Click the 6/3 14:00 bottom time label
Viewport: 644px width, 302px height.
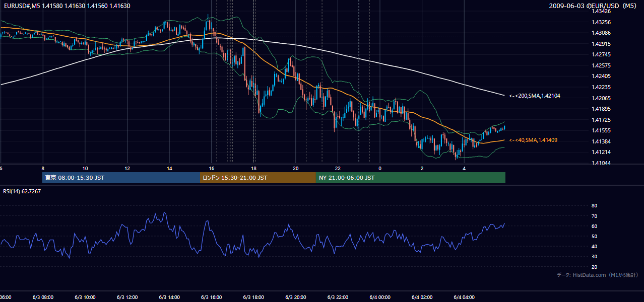pyautogui.click(x=169, y=297)
